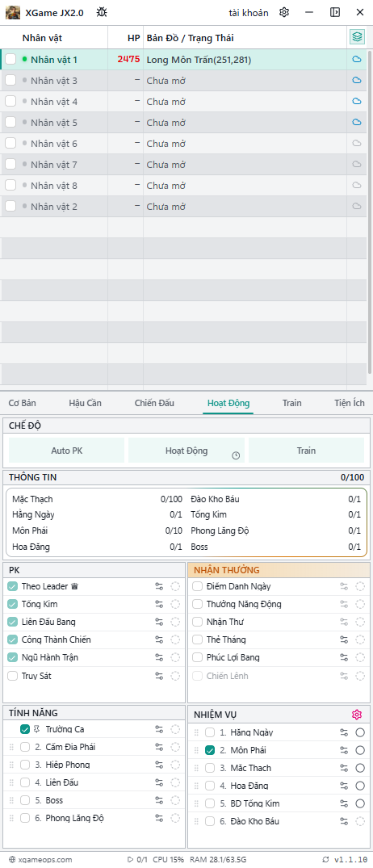Open settings sliders for Boss feature

(159, 800)
